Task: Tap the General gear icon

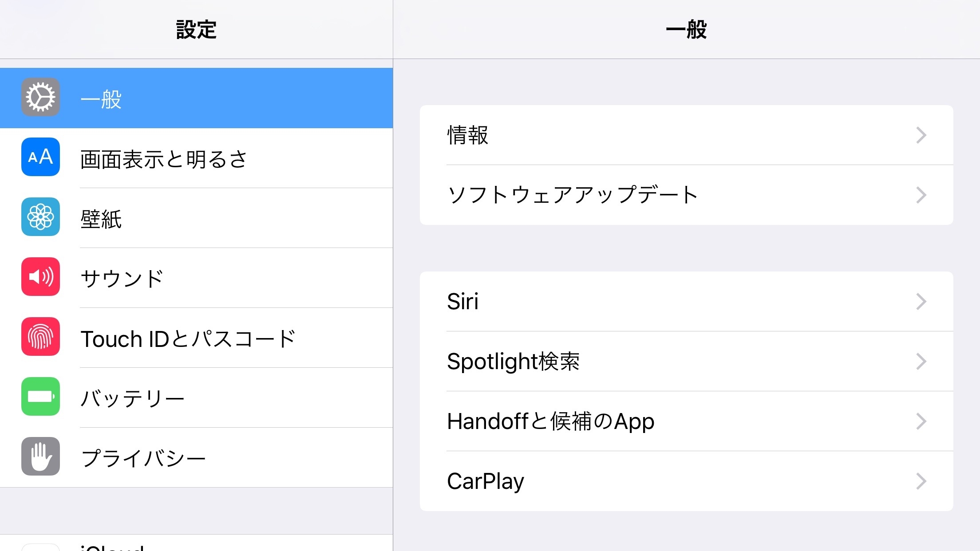Action: (x=40, y=97)
